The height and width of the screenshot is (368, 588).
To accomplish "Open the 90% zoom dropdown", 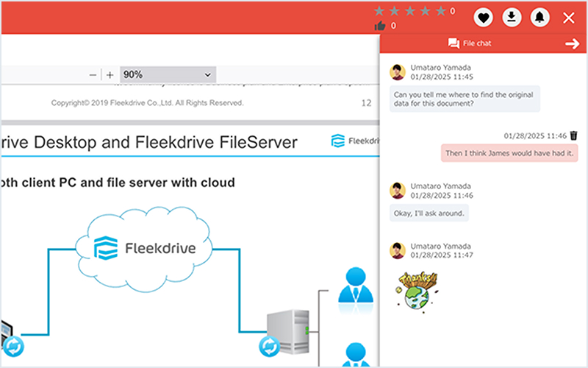I will point(168,75).
